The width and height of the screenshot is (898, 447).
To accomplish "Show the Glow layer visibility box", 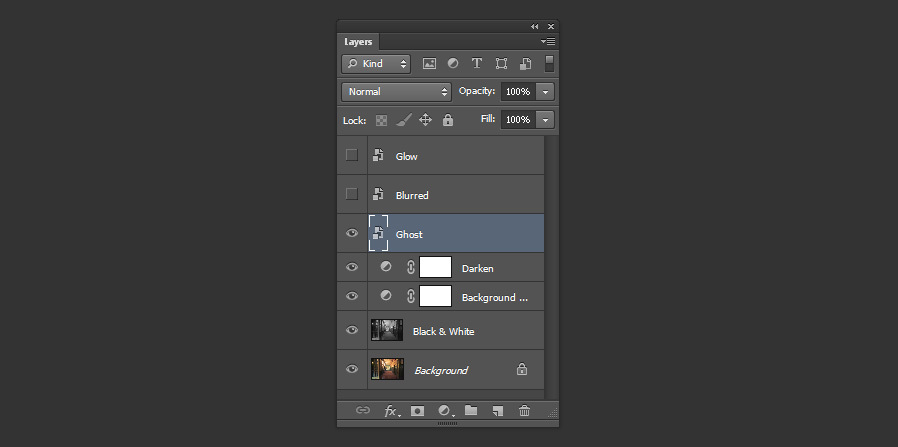I will point(352,155).
